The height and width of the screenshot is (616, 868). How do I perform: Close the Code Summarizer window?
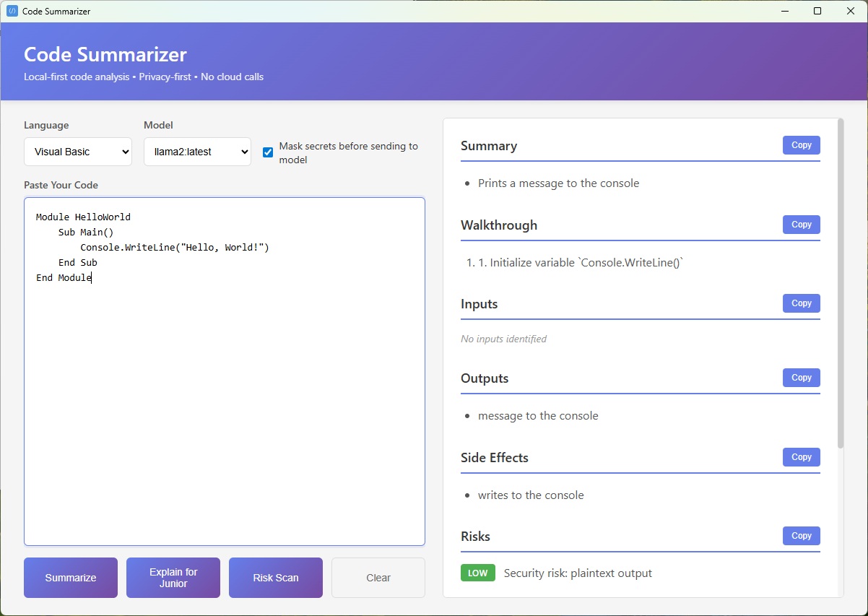point(851,11)
